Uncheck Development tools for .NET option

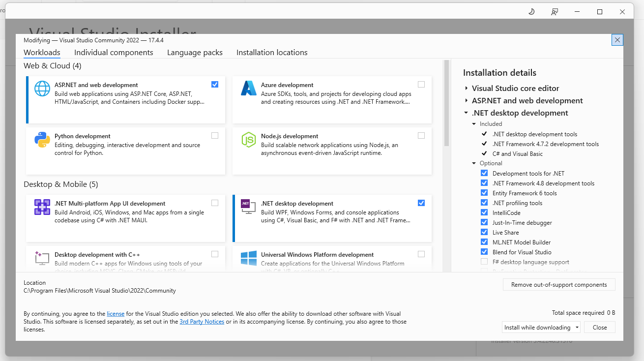(484, 173)
